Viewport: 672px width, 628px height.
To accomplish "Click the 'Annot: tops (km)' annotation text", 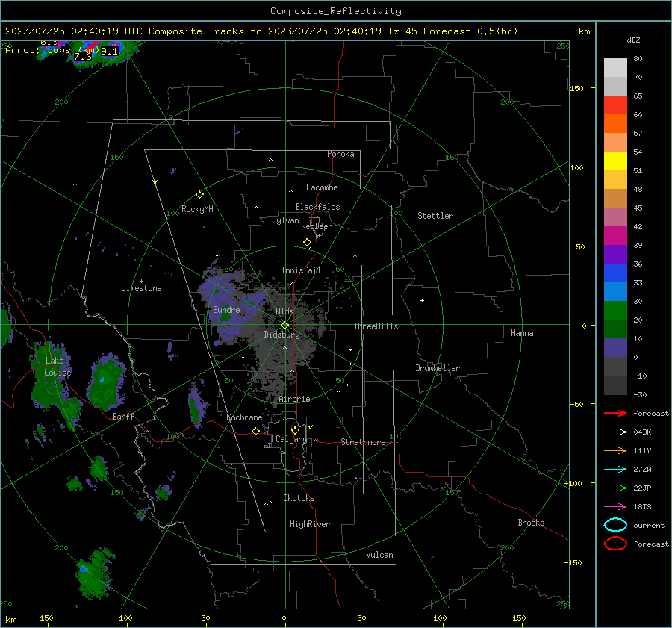I will click(52, 50).
